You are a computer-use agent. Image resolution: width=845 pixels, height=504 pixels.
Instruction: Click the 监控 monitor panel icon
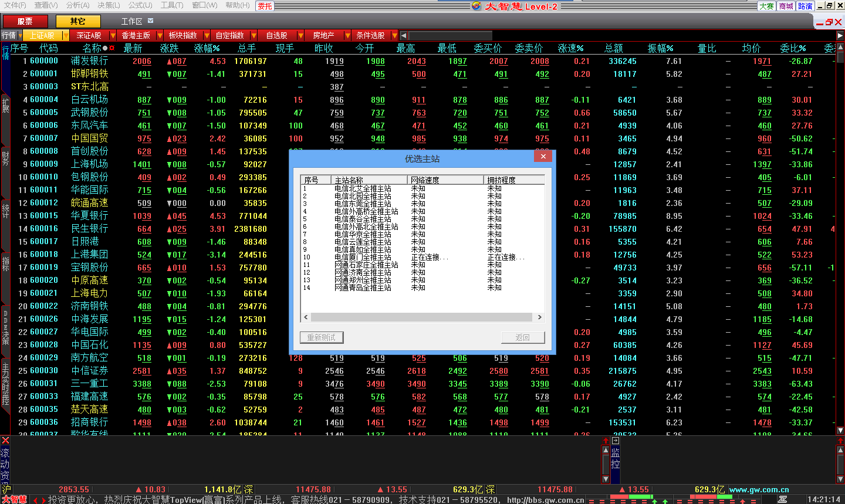point(615,458)
